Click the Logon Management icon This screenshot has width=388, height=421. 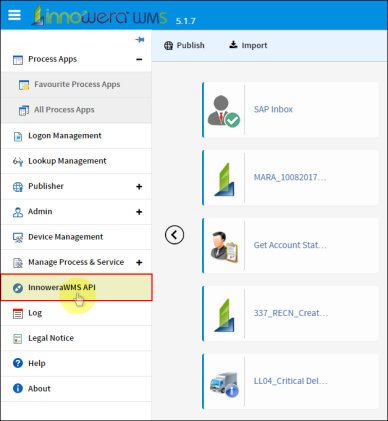coord(18,136)
